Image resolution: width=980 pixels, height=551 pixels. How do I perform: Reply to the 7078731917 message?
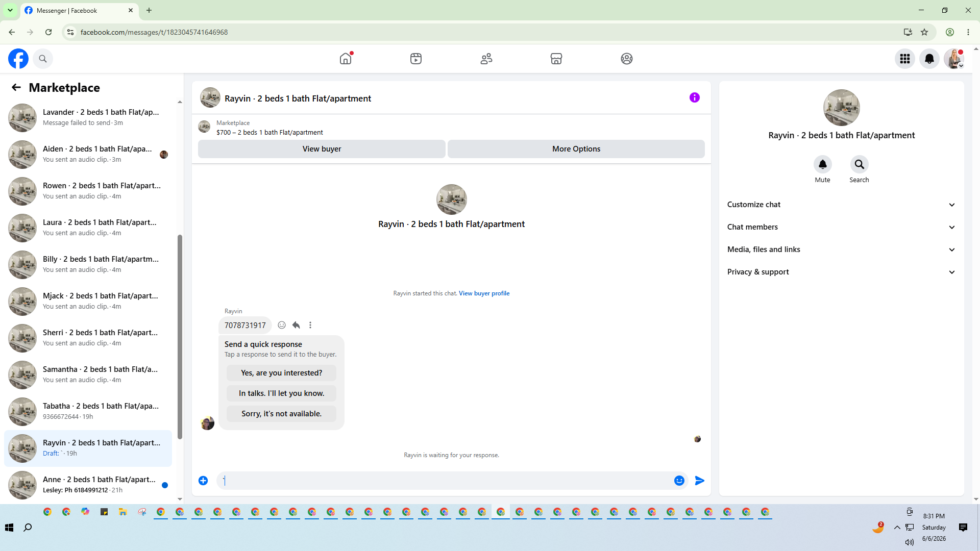coord(296,325)
